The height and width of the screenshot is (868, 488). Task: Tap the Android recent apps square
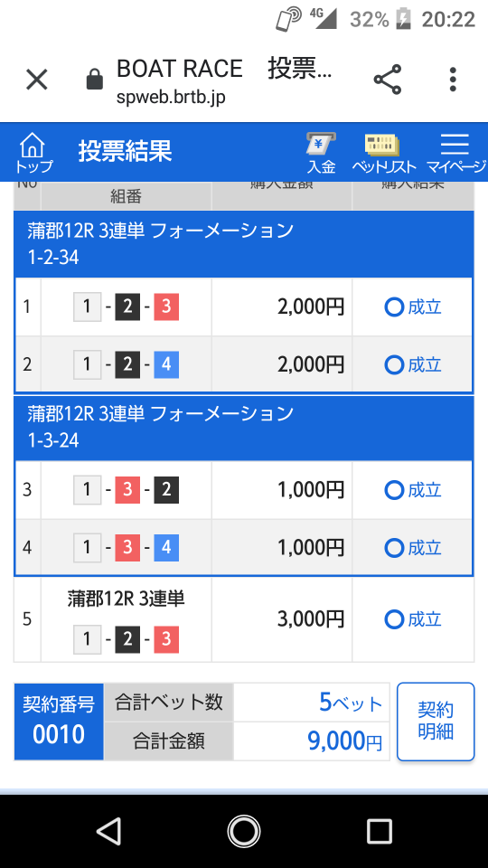pos(380,832)
